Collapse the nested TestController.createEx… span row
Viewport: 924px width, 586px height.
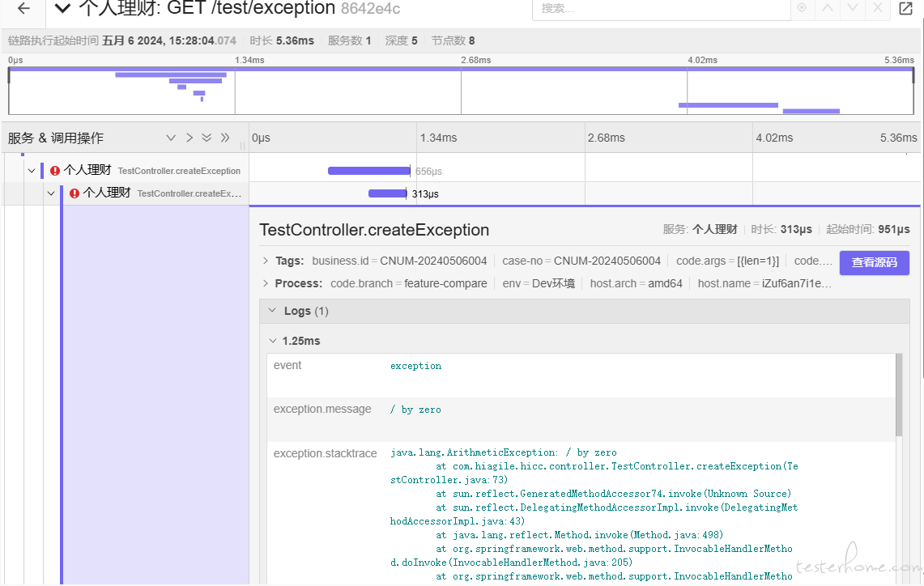point(51,193)
